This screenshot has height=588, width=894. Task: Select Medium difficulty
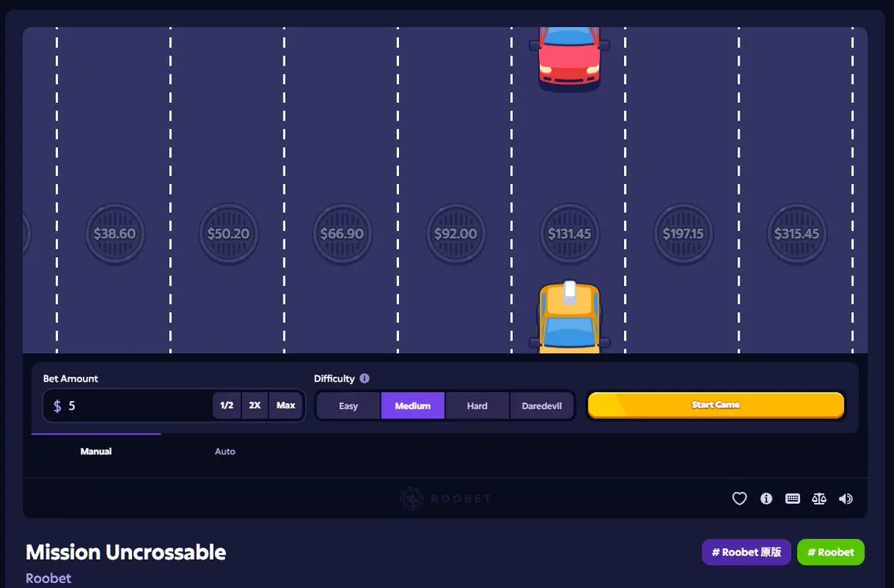click(413, 405)
